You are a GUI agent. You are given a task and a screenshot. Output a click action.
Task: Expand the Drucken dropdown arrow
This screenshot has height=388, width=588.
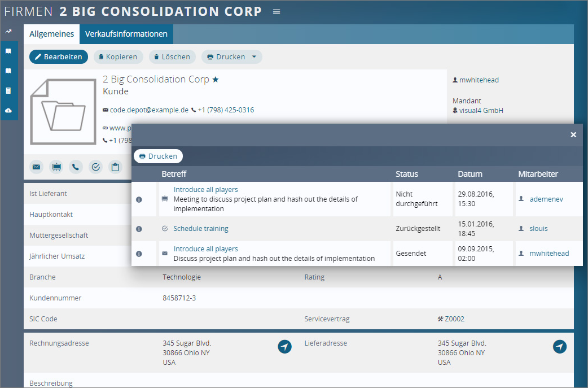pos(254,56)
